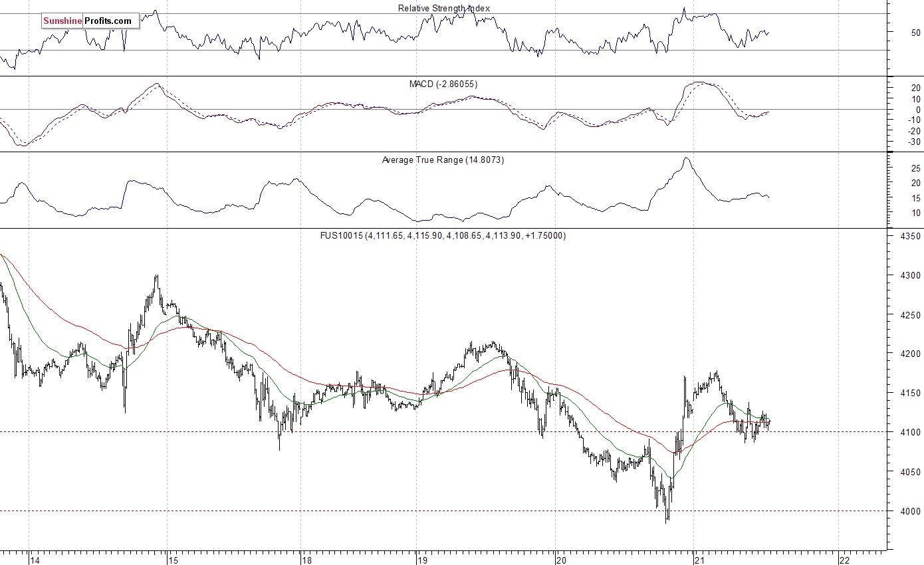Click the SunshineProfits.com logo
924x565 pixels.
click(x=89, y=21)
